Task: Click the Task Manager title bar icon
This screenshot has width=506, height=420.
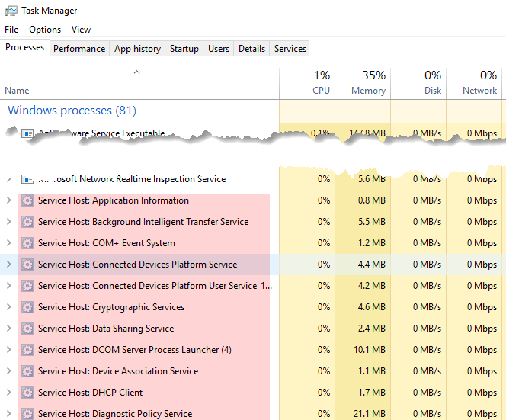Action: click(11, 11)
